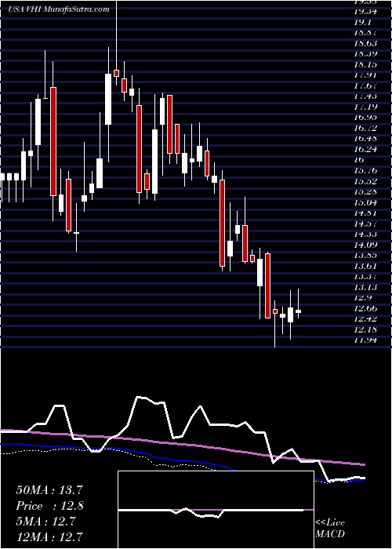
Task: Select the 50MA : 13.7 readout
Action: click(49, 490)
